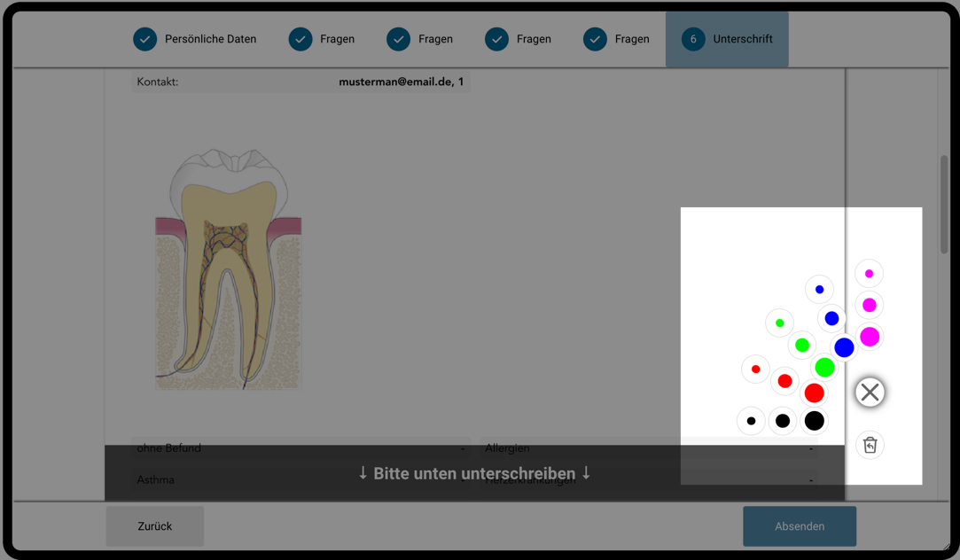Click the 'ohne Befund' row
The image size is (960, 560).
point(300,448)
